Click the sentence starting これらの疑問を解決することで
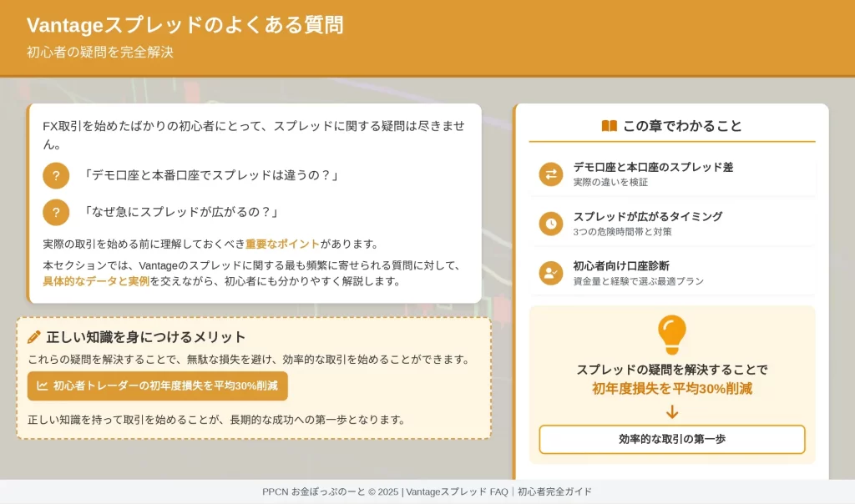Image resolution: width=855 pixels, height=504 pixels. tap(249, 360)
